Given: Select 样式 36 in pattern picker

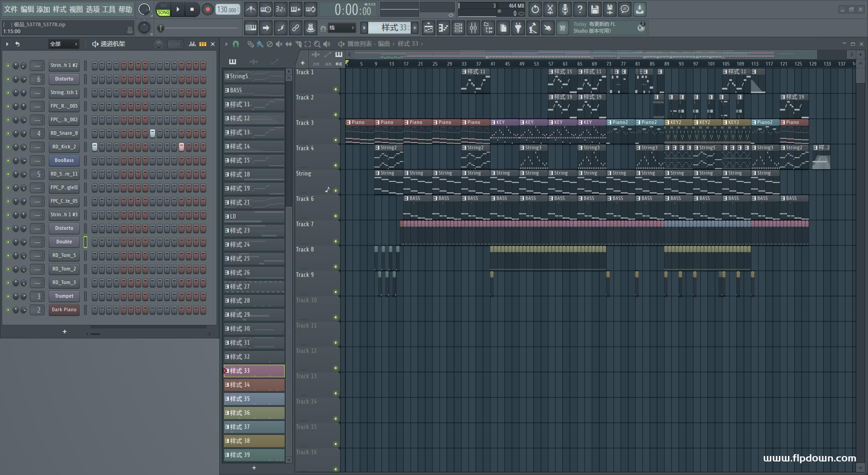Looking at the screenshot, I should tap(254, 413).
